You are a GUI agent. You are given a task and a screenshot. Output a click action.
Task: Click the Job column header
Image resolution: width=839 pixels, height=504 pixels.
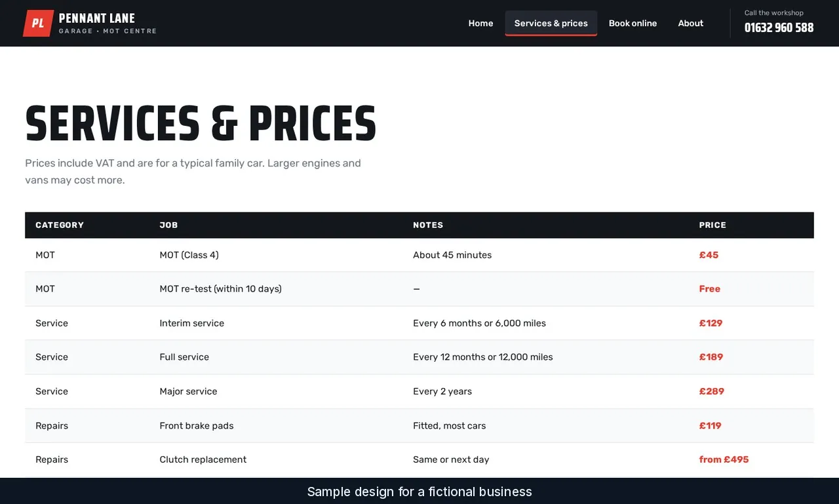coord(168,225)
